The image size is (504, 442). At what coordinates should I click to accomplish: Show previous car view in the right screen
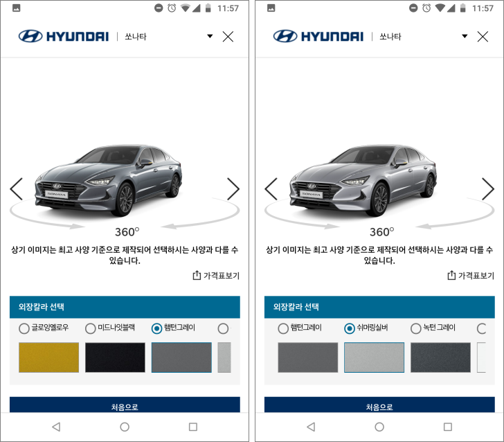coord(271,189)
